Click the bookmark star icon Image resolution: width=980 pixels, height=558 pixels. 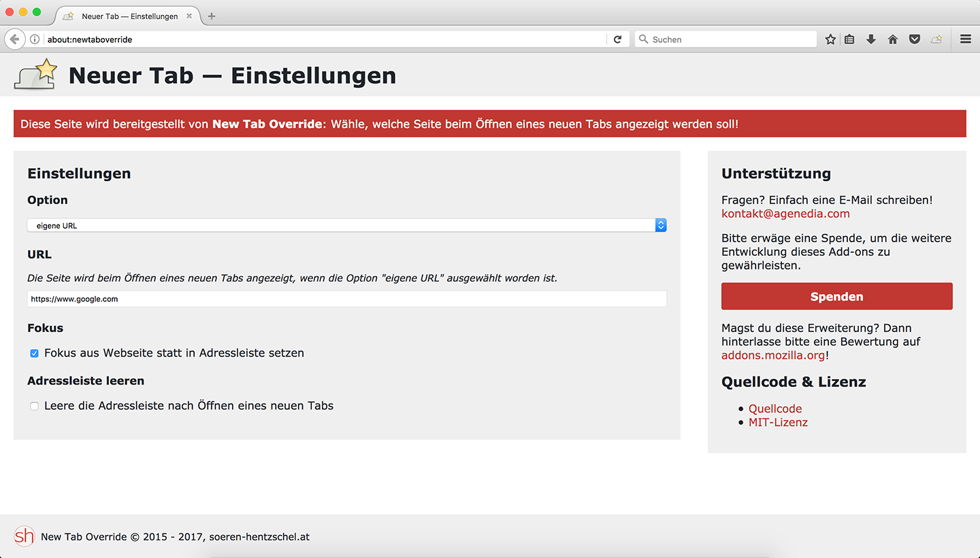[x=830, y=39]
